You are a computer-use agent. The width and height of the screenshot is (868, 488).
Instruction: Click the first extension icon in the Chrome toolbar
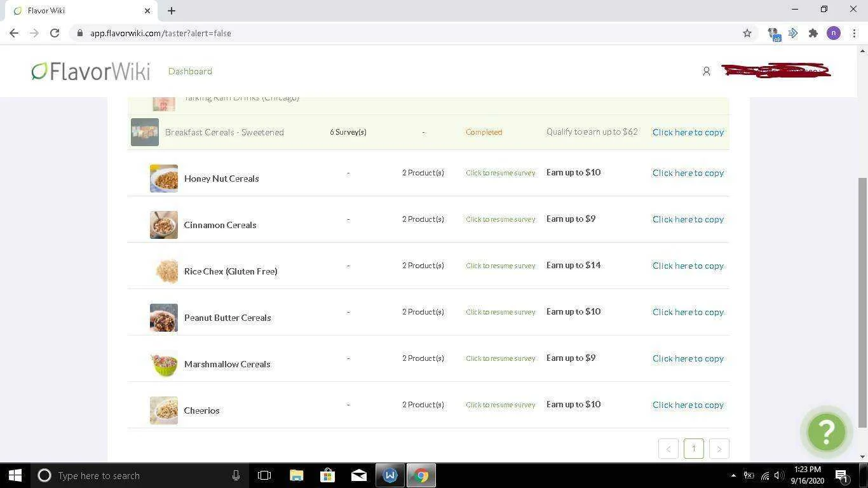(x=773, y=34)
